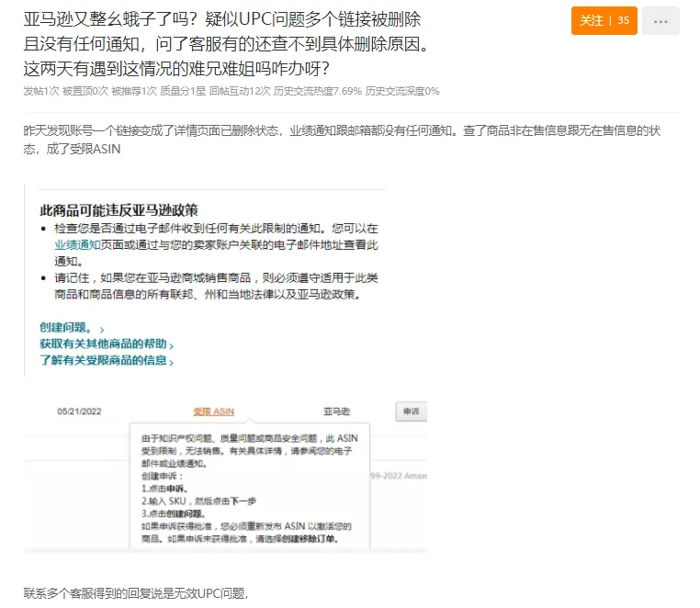Click the 质量分1星 stat text
Viewport: 700px width, 608px height.
[x=183, y=91]
